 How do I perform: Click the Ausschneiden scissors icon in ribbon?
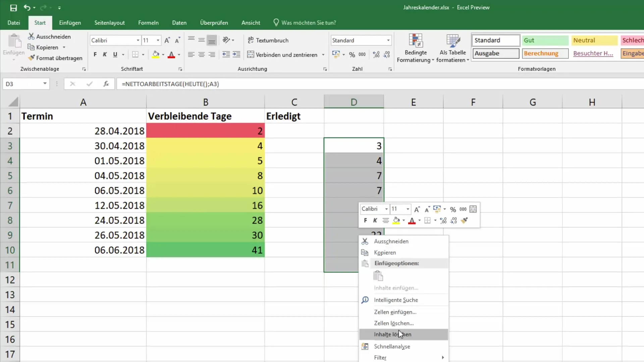[31, 36]
